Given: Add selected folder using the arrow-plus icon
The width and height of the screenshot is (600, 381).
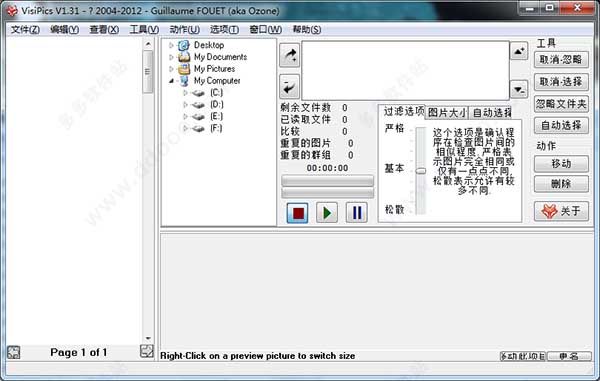Looking at the screenshot, I should point(290,55).
